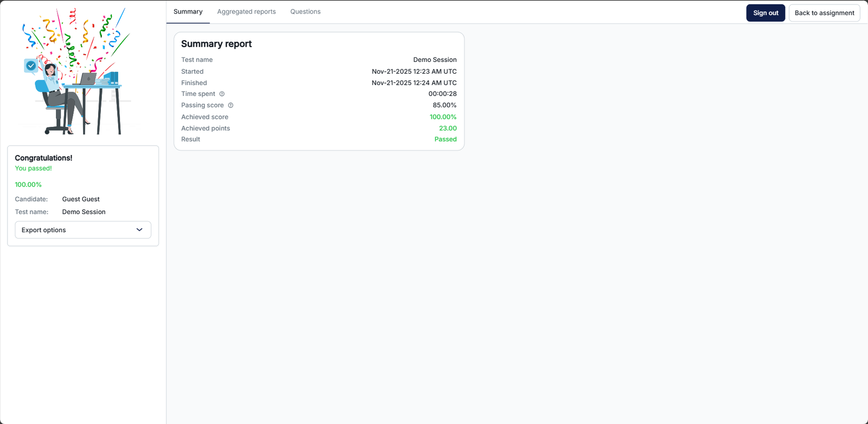Click the green You passed! message

[33, 169]
